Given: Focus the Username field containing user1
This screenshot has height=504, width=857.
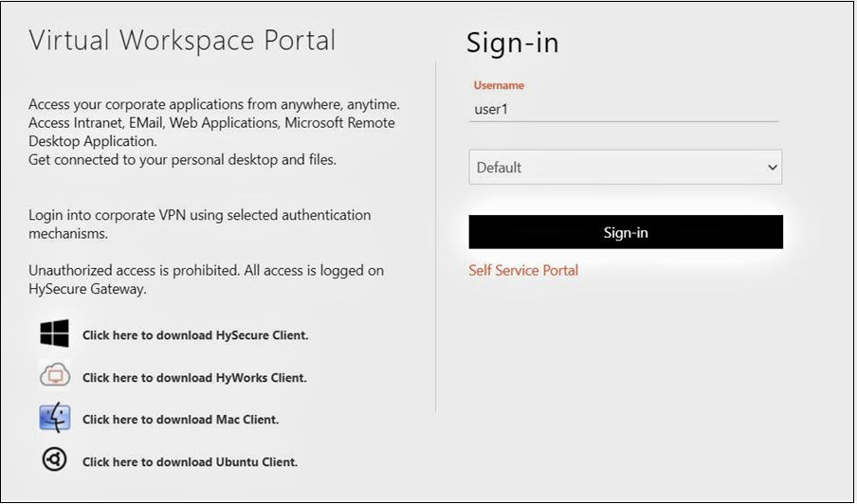Looking at the screenshot, I should (x=624, y=109).
